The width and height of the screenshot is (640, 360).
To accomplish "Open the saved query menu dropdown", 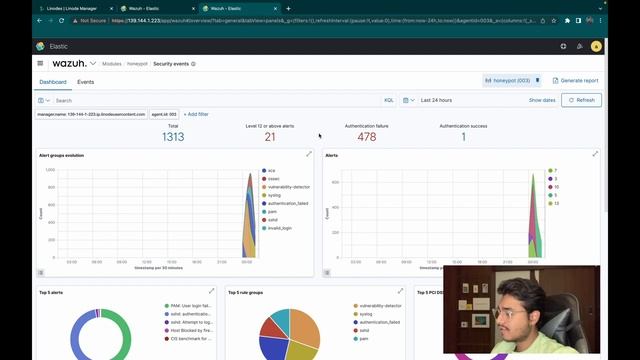I will [x=44, y=100].
